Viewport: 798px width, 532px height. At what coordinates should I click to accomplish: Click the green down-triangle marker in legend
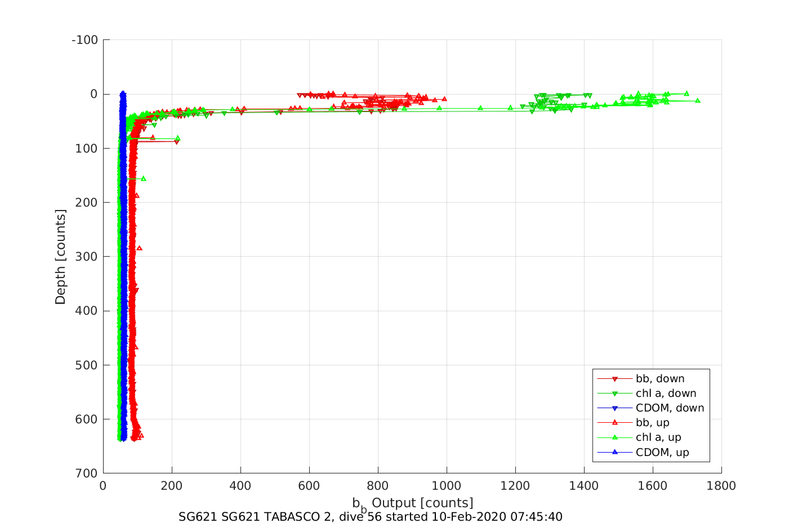615,394
